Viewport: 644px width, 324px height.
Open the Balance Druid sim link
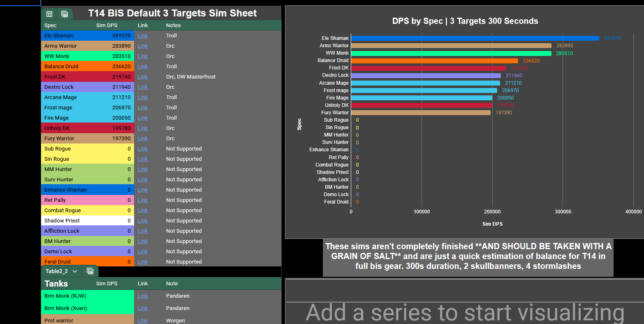point(143,67)
